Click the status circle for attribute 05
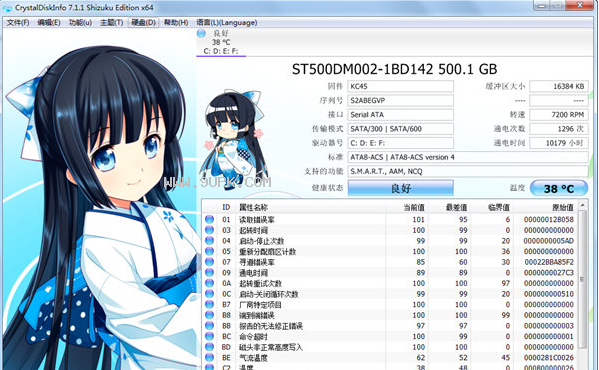This screenshot has height=370, width=599. point(209,251)
